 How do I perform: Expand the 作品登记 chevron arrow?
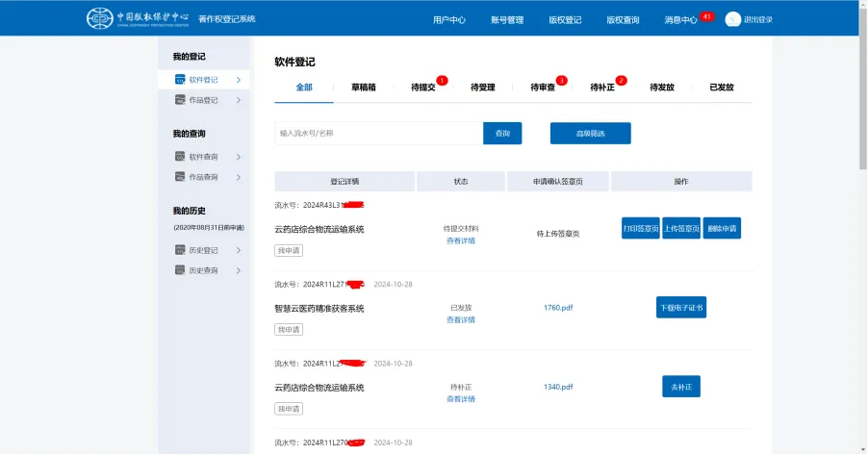click(239, 100)
